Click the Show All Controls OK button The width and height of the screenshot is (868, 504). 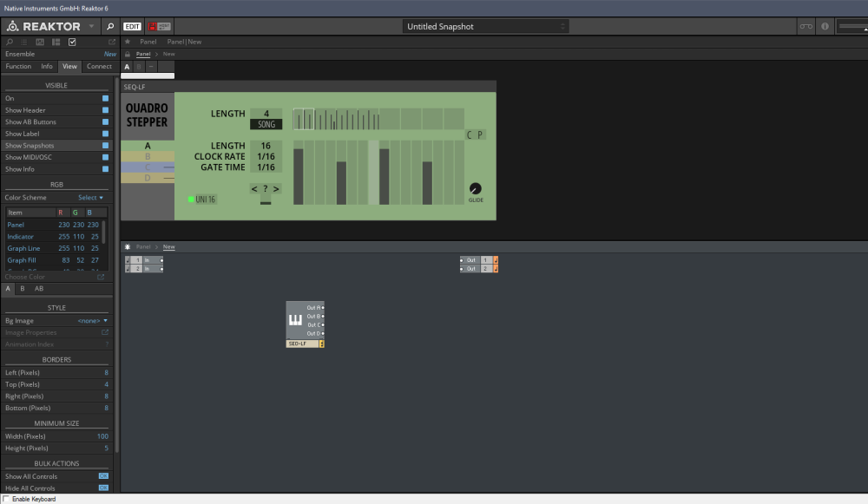(x=103, y=476)
